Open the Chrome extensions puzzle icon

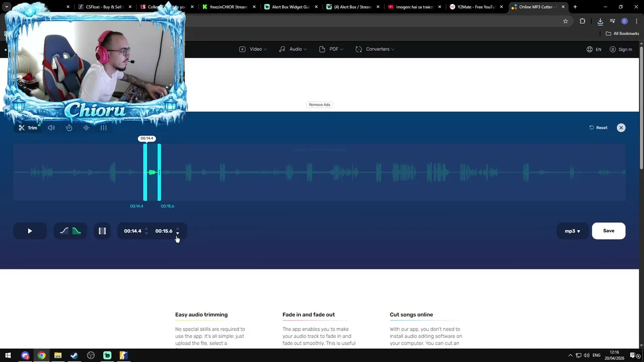(x=583, y=21)
